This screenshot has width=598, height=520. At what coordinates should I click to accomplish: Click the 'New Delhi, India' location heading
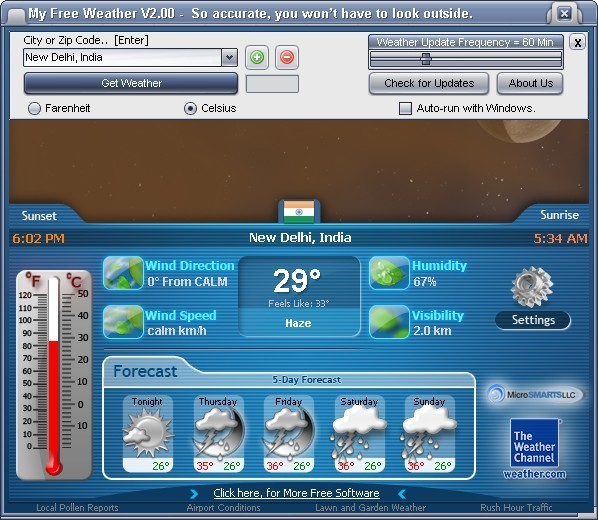pyautogui.click(x=300, y=238)
